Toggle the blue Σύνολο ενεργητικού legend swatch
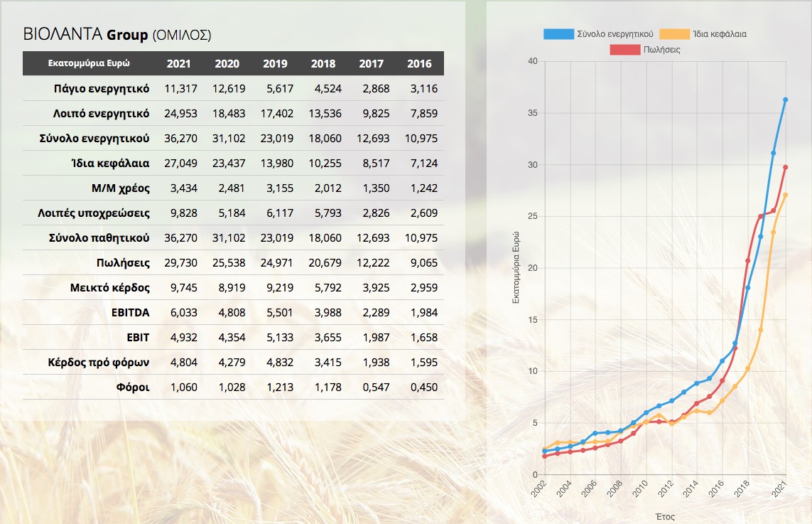 click(558, 34)
